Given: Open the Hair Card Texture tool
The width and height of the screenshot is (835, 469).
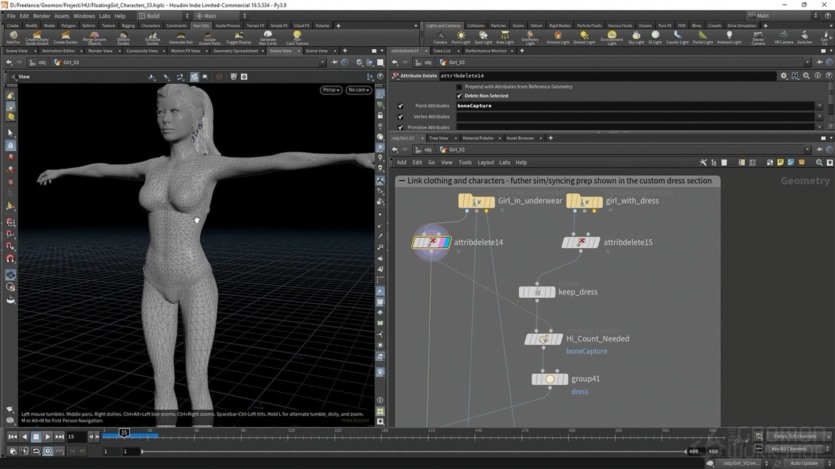Looking at the screenshot, I should 297,37.
